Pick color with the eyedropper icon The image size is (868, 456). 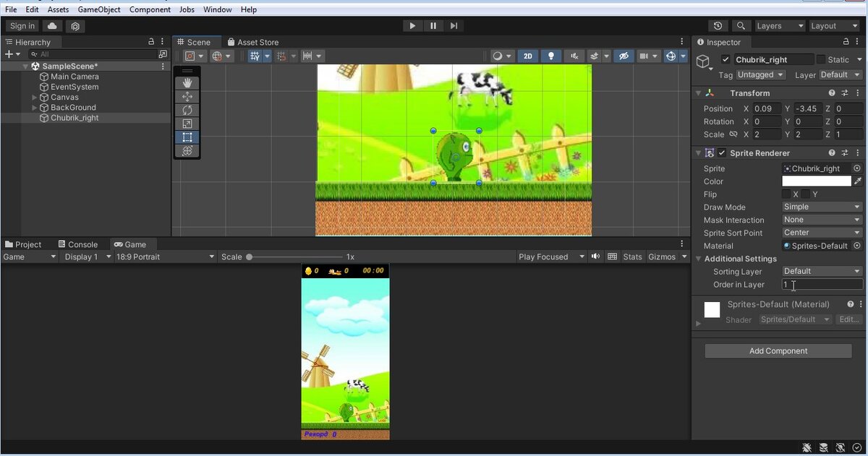tap(858, 181)
